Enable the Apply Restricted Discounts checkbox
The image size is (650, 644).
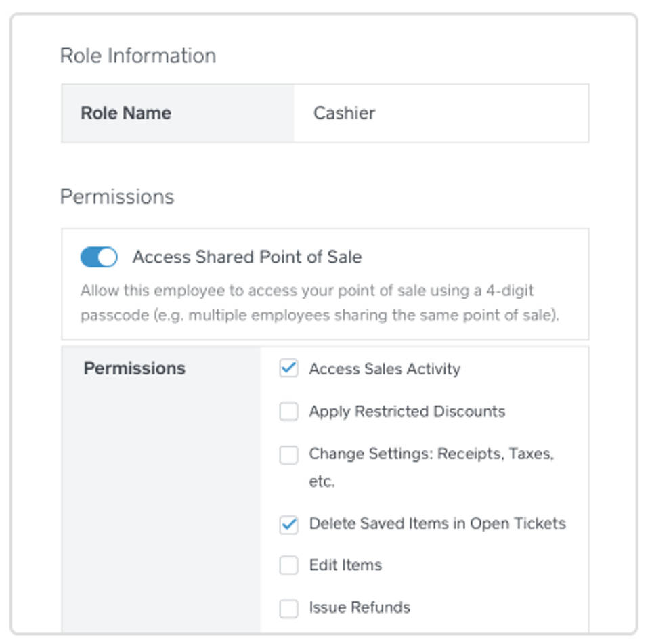pos(289,412)
